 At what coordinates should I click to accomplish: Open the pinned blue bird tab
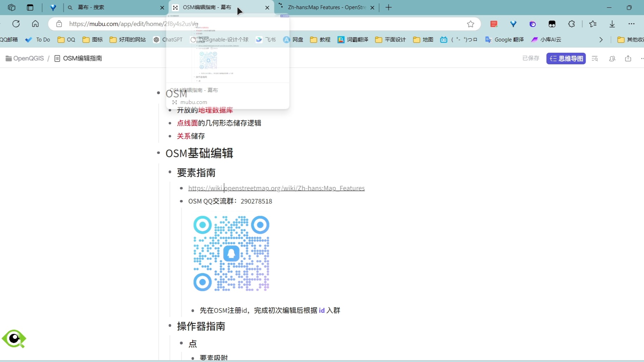[53, 7]
